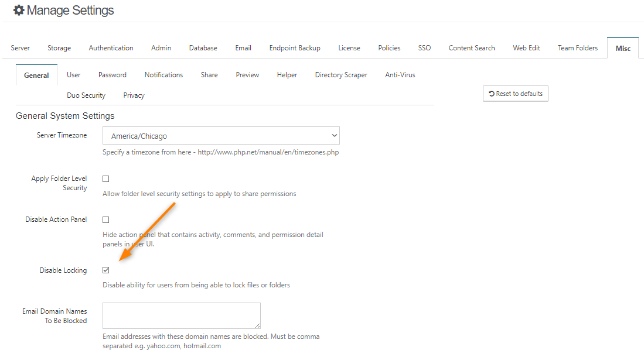Open the Database tab
The height and width of the screenshot is (357, 644).
pos(203,48)
